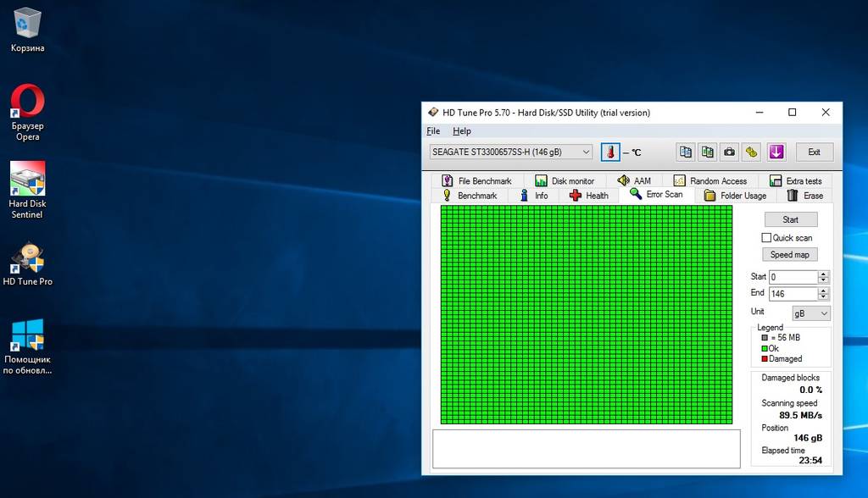Open the drive selection dropdown
This screenshot has height=498, width=868.
[x=511, y=152]
